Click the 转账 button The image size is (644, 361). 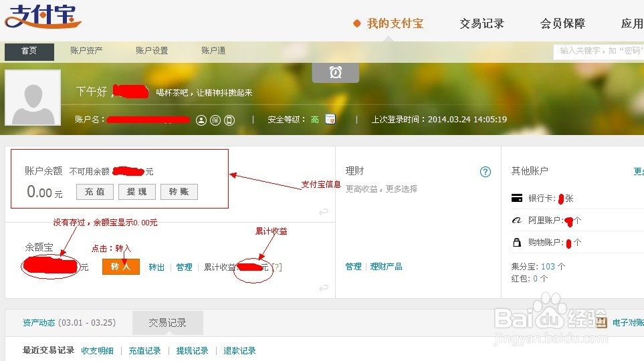(x=179, y=192)
